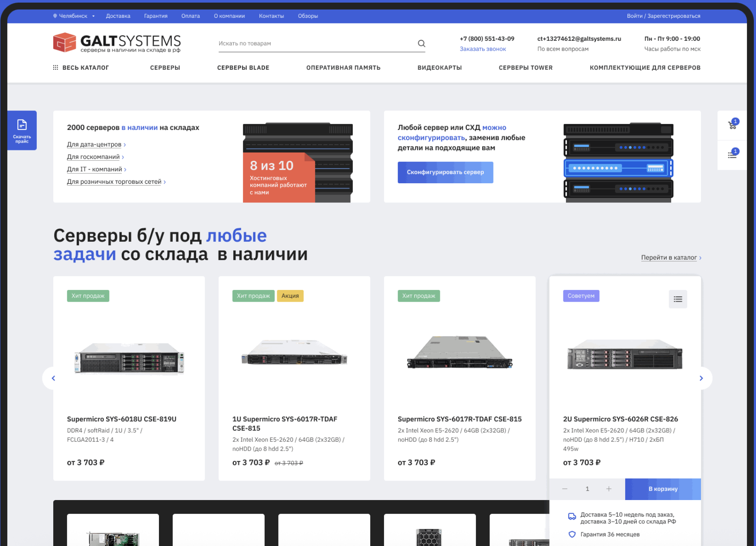Open the "Весь каталог" grid icon

point(55,68)
